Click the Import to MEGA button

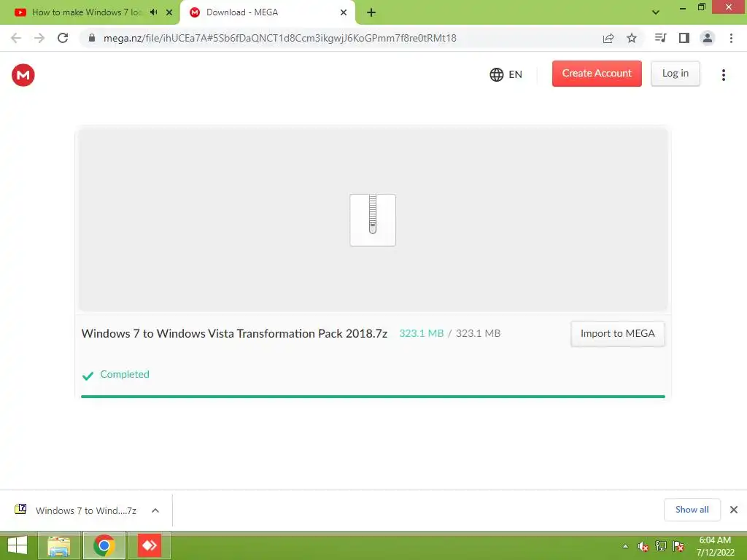tap(617, 333)
